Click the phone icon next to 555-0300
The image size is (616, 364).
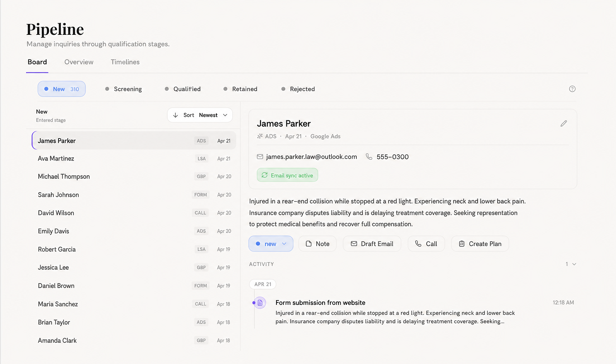(369, 157)
